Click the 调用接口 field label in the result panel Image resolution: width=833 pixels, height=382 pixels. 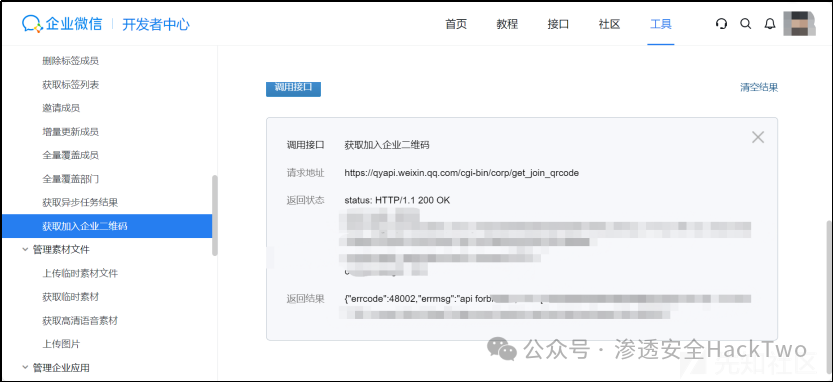click(x=305, y=145)
